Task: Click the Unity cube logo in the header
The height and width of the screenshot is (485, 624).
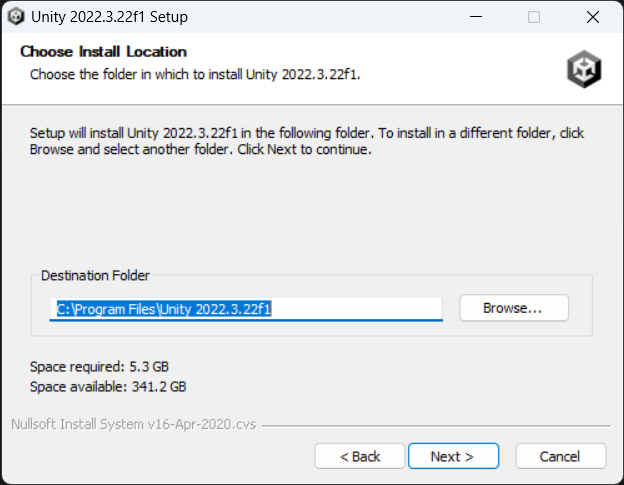Action: coord(583,68)
